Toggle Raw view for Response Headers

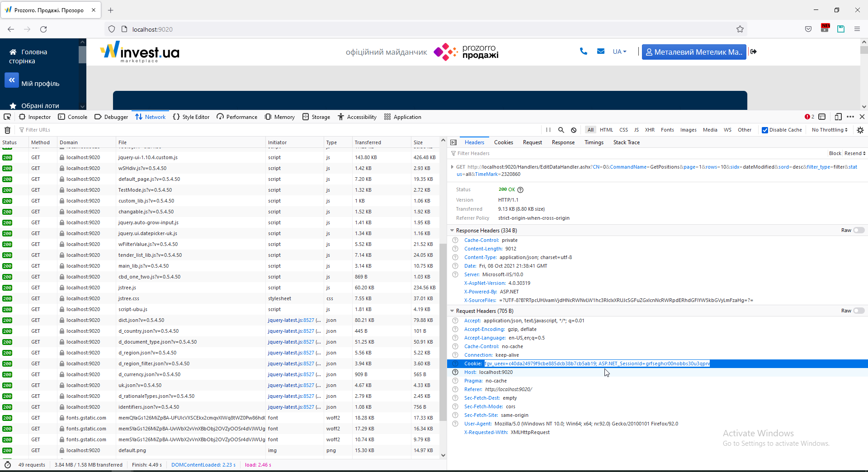click(x=859, y=230)
